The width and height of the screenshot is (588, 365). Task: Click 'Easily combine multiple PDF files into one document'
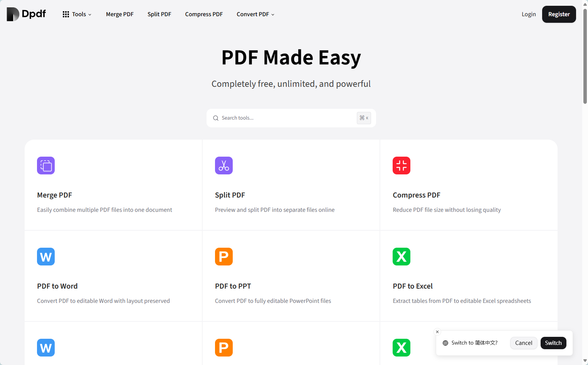tap(104, 210)
